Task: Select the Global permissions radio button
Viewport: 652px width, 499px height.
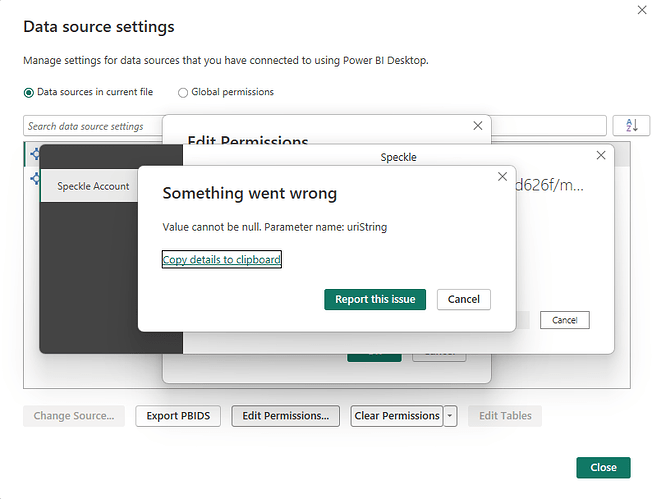Action: click(183, 92)
